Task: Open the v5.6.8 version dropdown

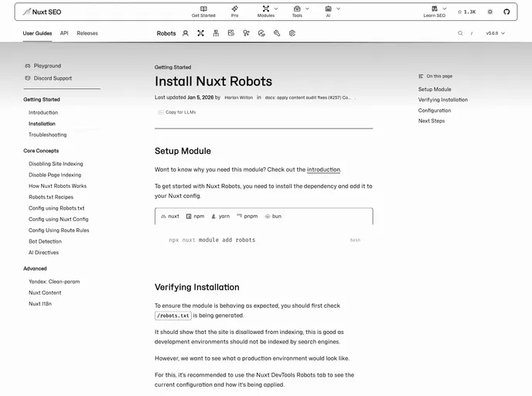Action: pyautogui.click(x=496, y=33)
